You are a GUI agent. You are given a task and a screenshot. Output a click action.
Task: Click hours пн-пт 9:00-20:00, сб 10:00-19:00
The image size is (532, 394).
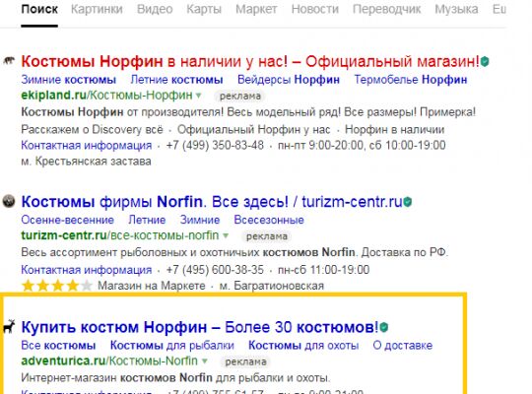coord(362,145)
